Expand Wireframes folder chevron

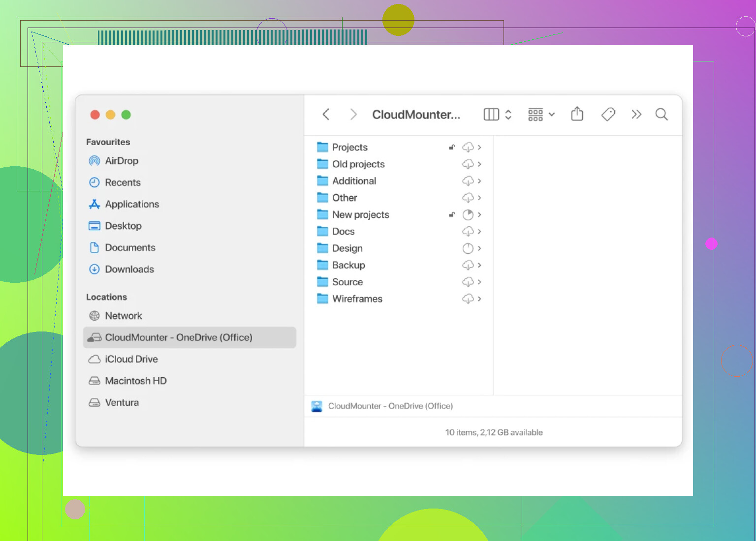pyautogui.click(x=479, y=299)
